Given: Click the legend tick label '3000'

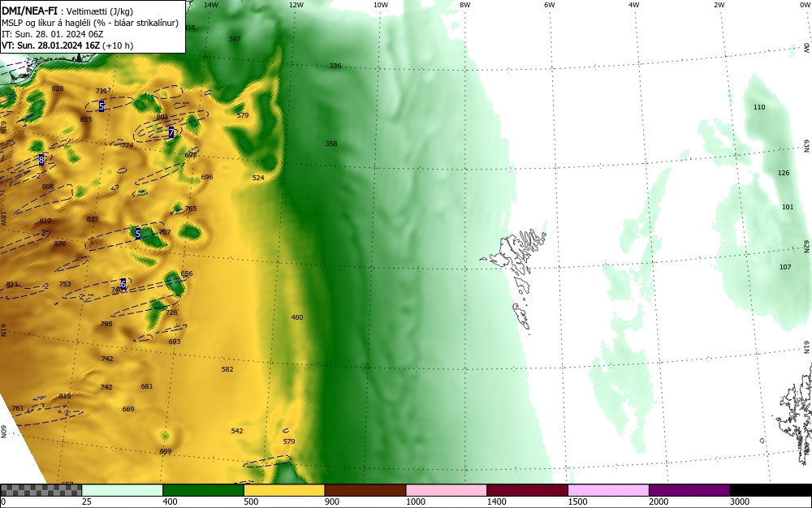Looking at the screenshot, I should click(x=739, y=502).
